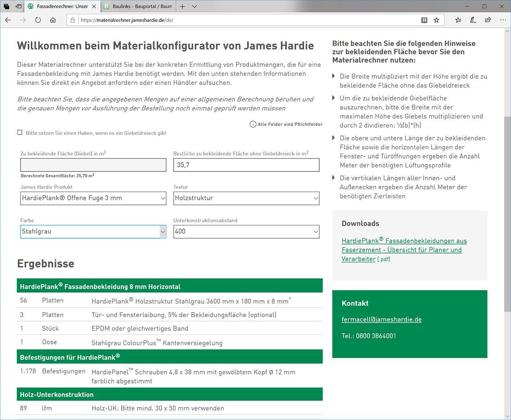Click the Downloads heading
This screenshot has width=511, height=420.
click(x=361, y=224)
